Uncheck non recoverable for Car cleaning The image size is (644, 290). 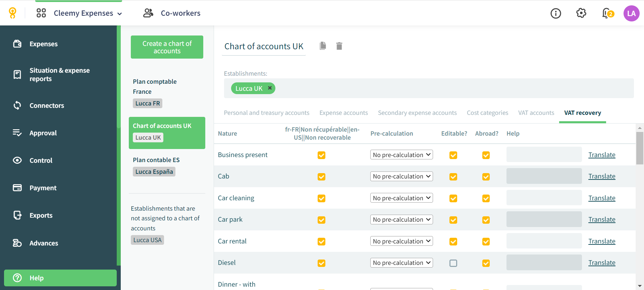(321, 198)
